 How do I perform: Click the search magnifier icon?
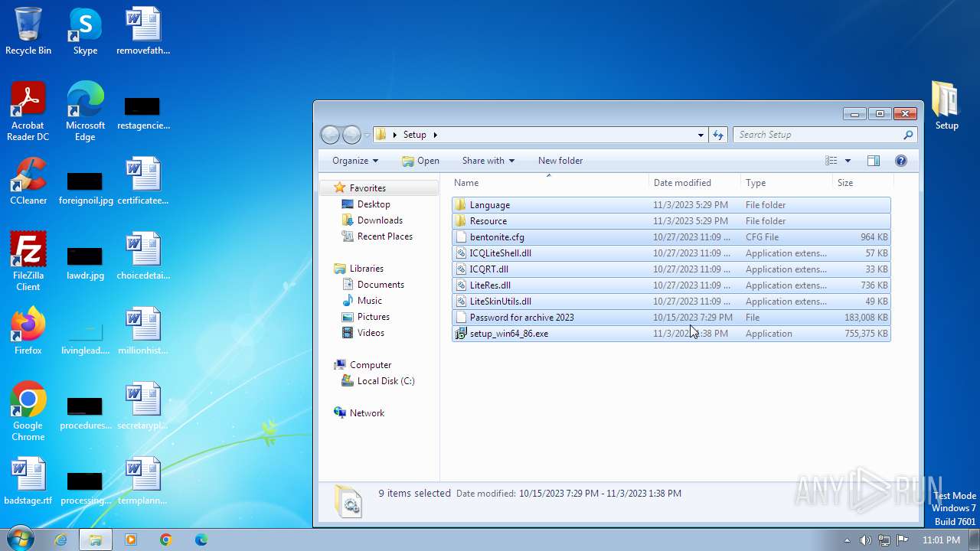[908, 135]
